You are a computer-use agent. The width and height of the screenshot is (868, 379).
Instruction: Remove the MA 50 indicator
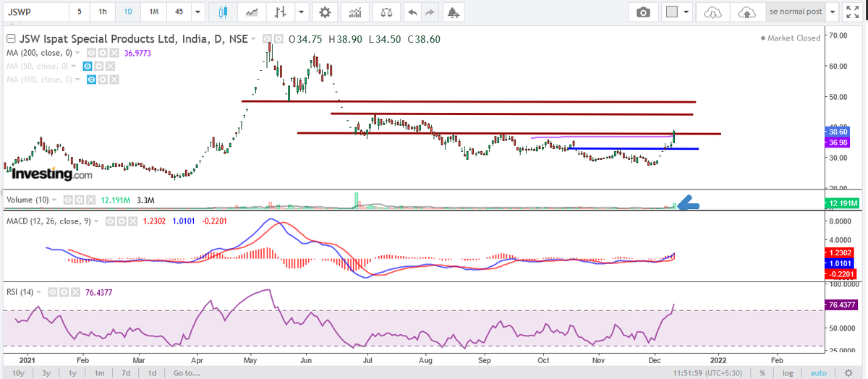tap(110, 66)
